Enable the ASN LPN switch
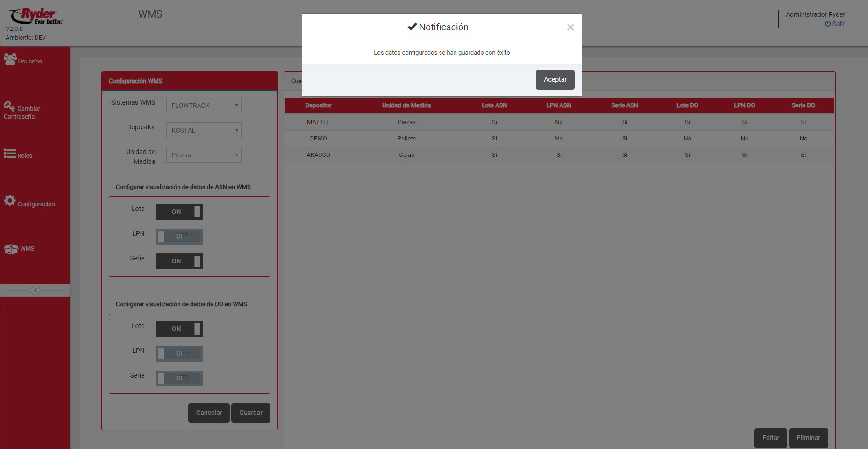Screen dimensions: 868x449 pyautogui.click(x=179, y=237)
